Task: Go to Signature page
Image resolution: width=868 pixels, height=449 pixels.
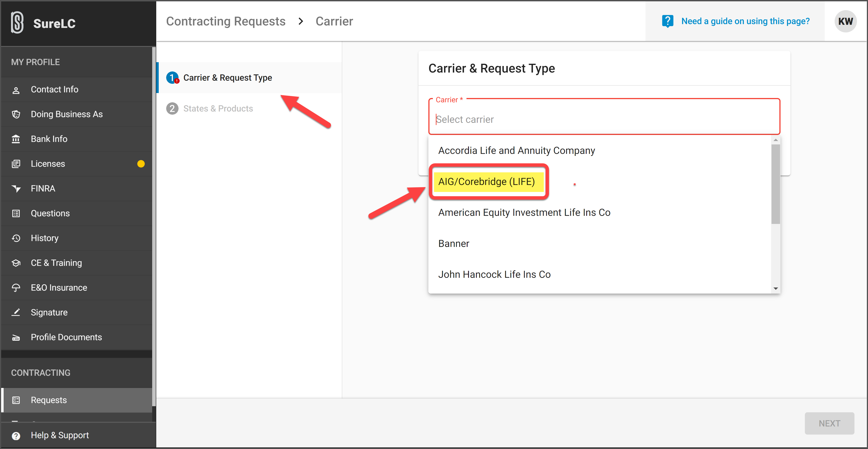Action: (77, 312)
